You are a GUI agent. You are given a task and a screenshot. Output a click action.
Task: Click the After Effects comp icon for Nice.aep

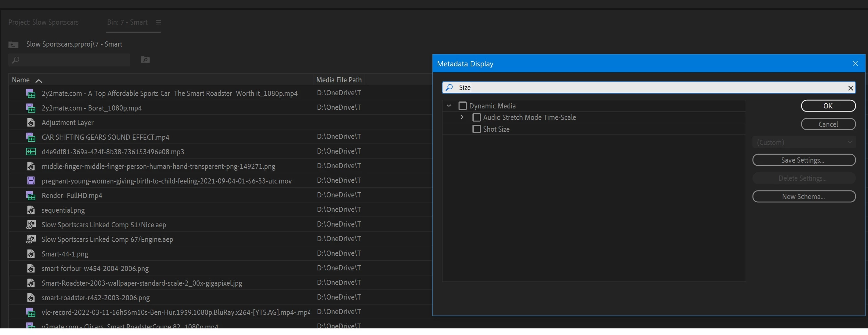(x=31, y=225)
